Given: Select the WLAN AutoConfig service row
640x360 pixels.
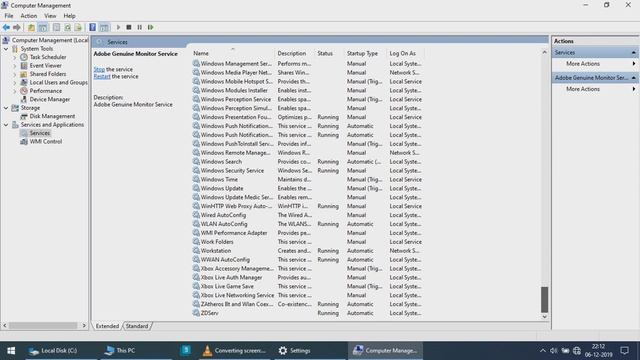Looking at the screenshot, I should pos(307,224).
